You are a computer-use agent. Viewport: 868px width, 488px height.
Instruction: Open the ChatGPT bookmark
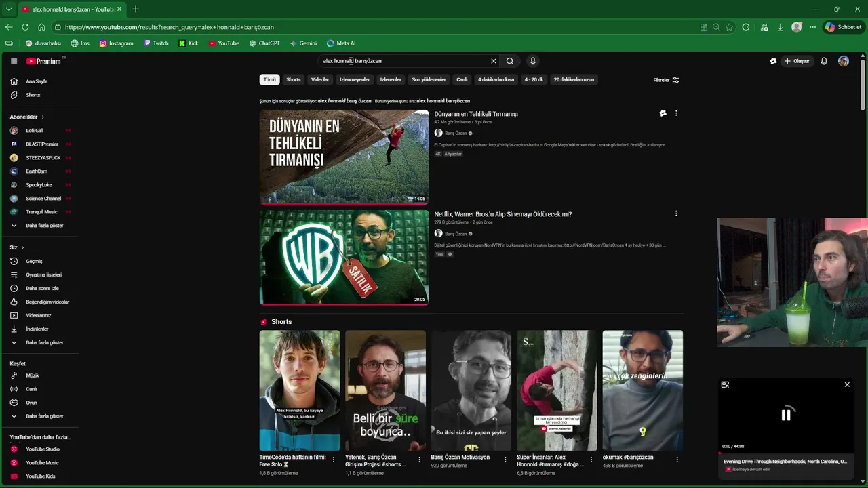pos(264,43)
